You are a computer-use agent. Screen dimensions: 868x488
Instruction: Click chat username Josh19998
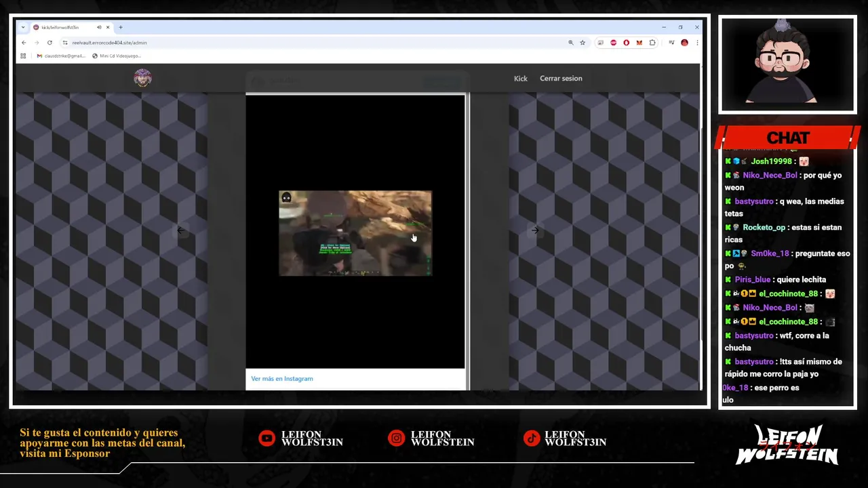(771, 161)
